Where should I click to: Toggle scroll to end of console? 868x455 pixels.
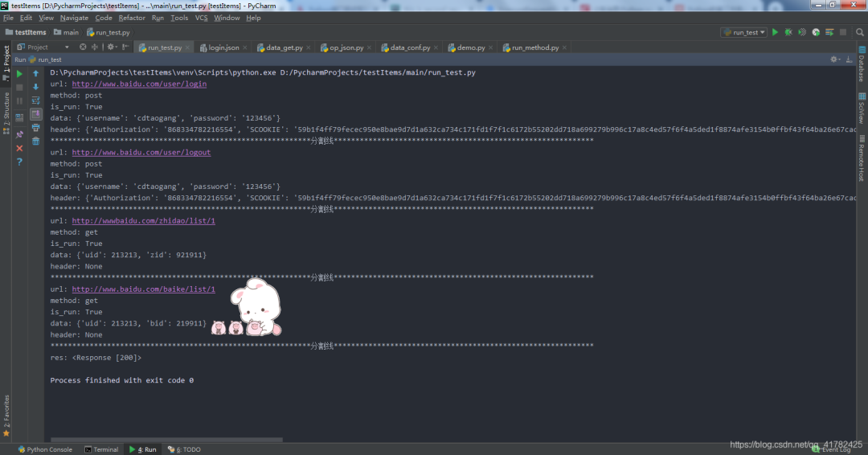(x=36, y=114)
